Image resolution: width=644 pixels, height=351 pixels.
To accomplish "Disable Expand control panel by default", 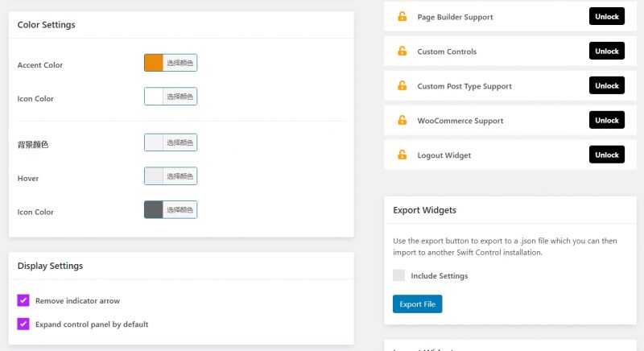I will coord(23,324).
